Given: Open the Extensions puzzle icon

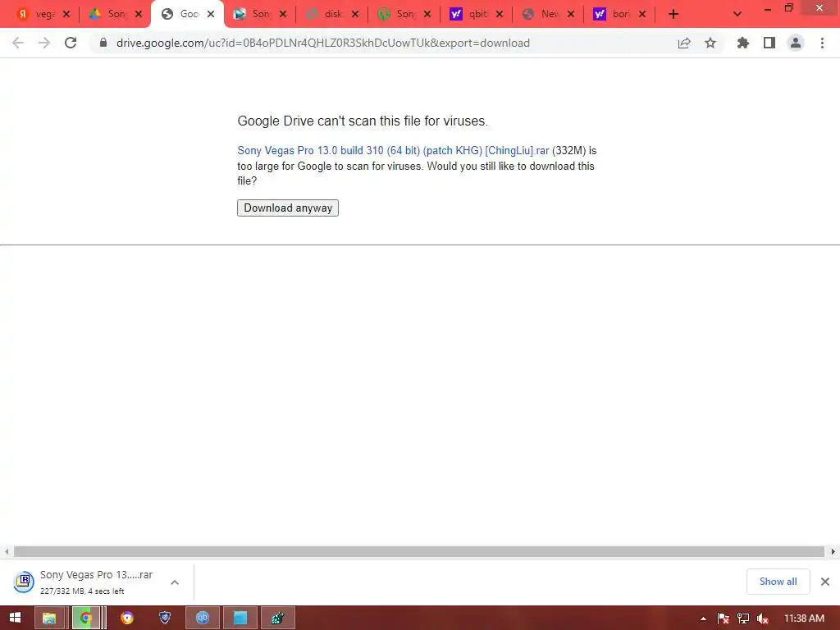Looking at the screenshot, I should click(x=742, y=43).
